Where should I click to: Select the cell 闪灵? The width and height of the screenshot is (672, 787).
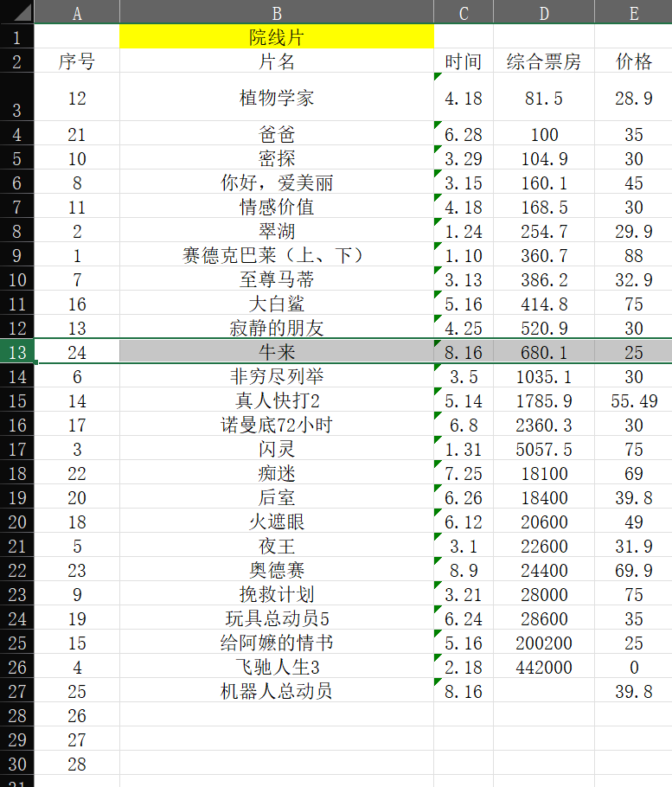(x=277, y=449)
